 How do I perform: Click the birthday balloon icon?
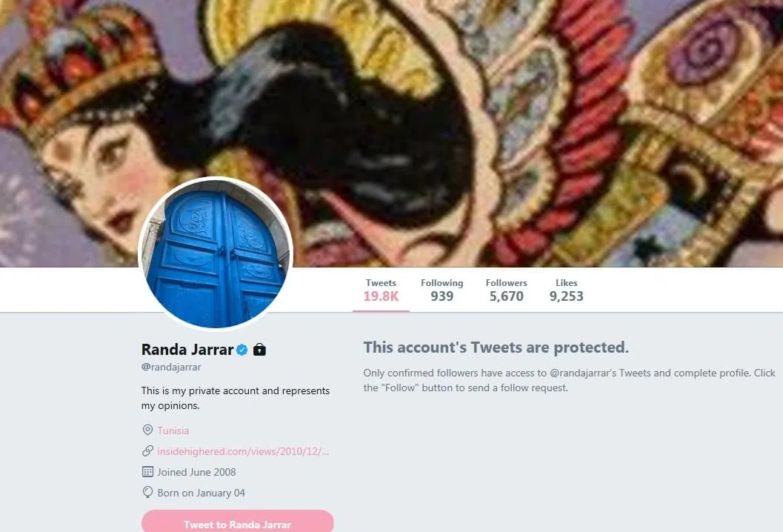pyautogui.click(x=147, y=493)
